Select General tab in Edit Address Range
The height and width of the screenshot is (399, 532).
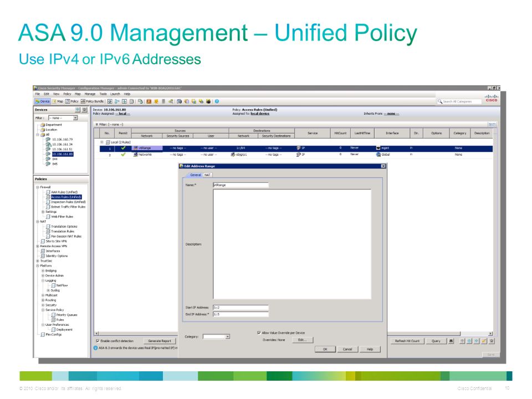point(195,175)
